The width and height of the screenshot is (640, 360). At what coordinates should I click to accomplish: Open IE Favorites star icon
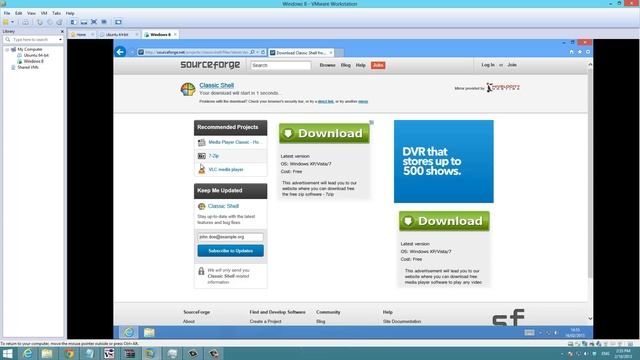point(580,52)
